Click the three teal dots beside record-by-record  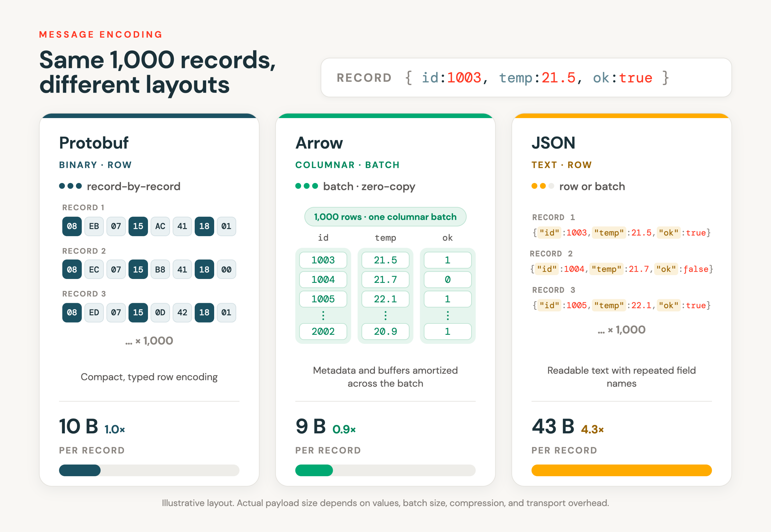point(70,186)
